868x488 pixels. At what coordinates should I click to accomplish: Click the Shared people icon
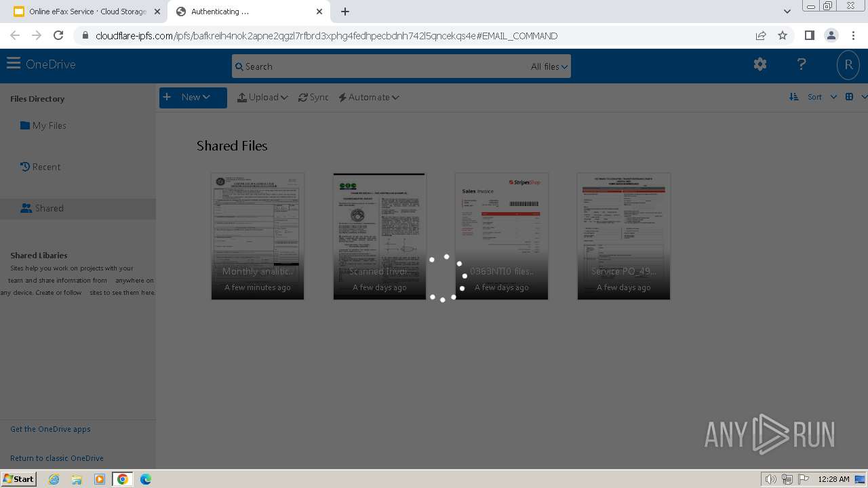(26, 208)
